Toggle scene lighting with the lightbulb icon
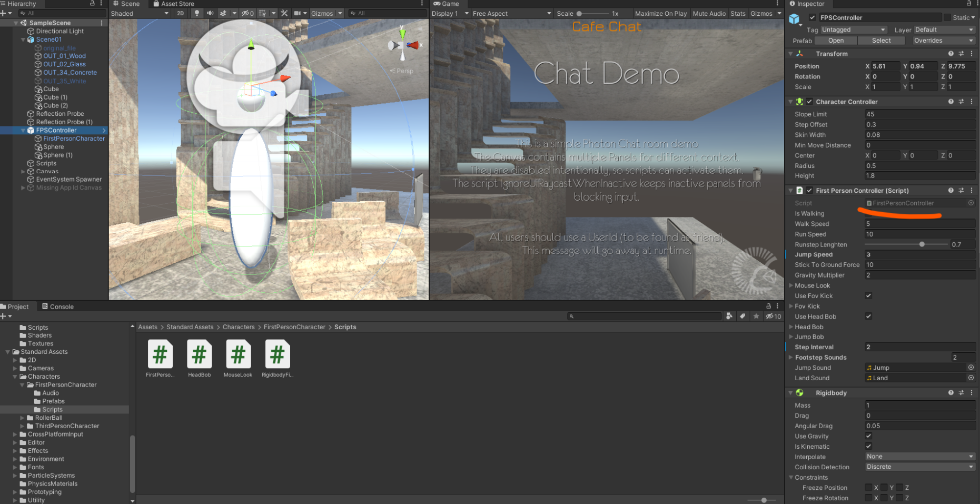This screenshot has height=504, width=980. tap(197, 13)
